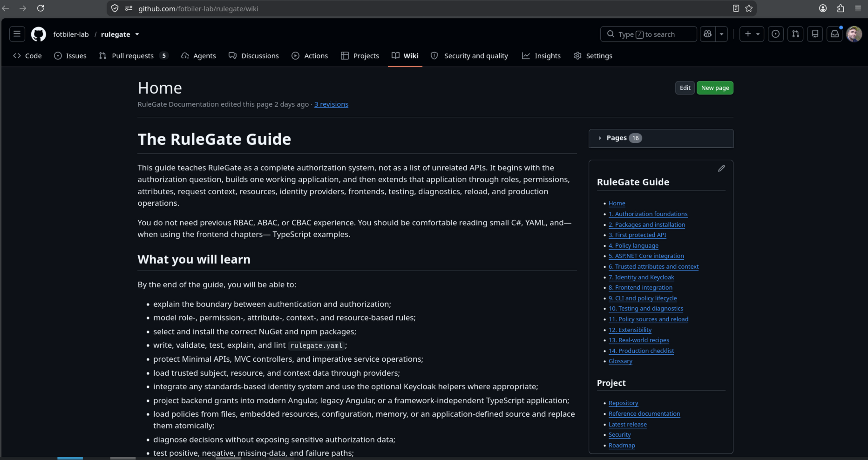Open 10. Testing and diagnostics chapter

646,309
